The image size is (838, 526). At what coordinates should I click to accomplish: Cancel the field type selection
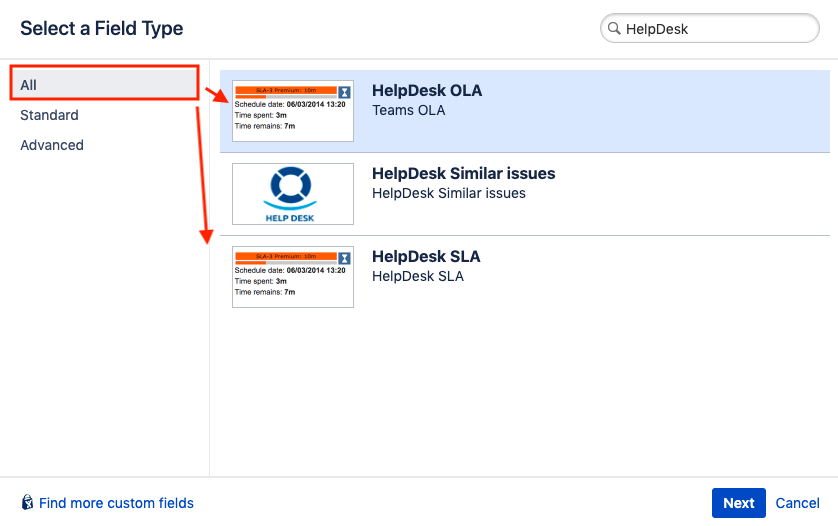(x=797, y=503)
